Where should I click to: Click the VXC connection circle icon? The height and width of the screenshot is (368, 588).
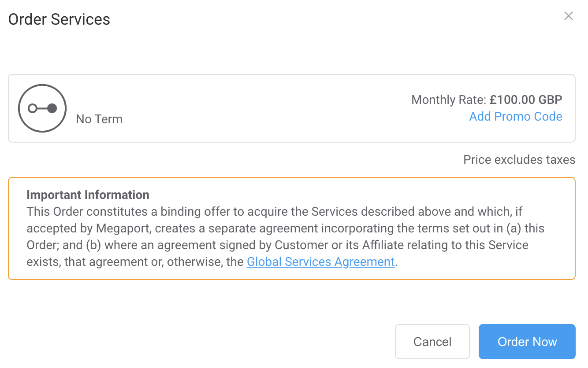42,108
